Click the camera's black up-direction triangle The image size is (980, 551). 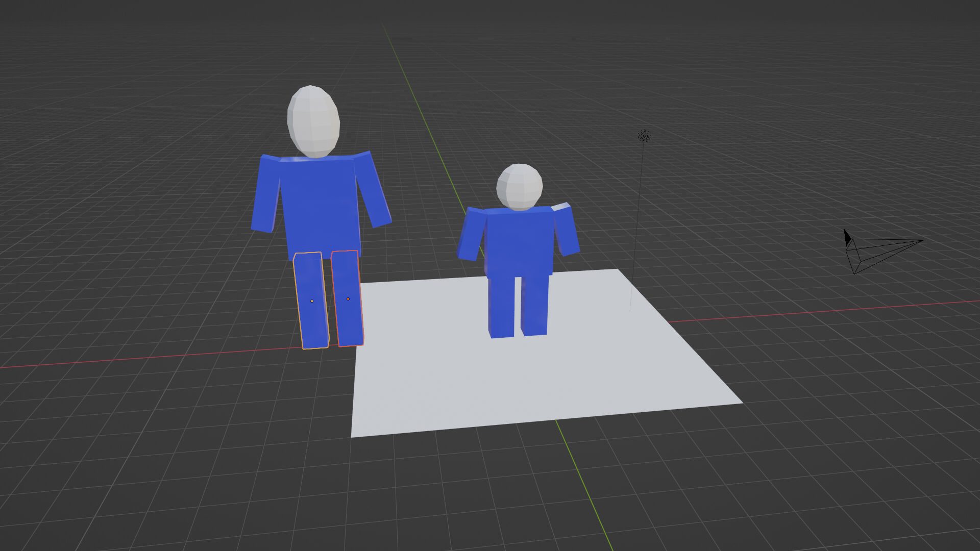pos(847,237)
